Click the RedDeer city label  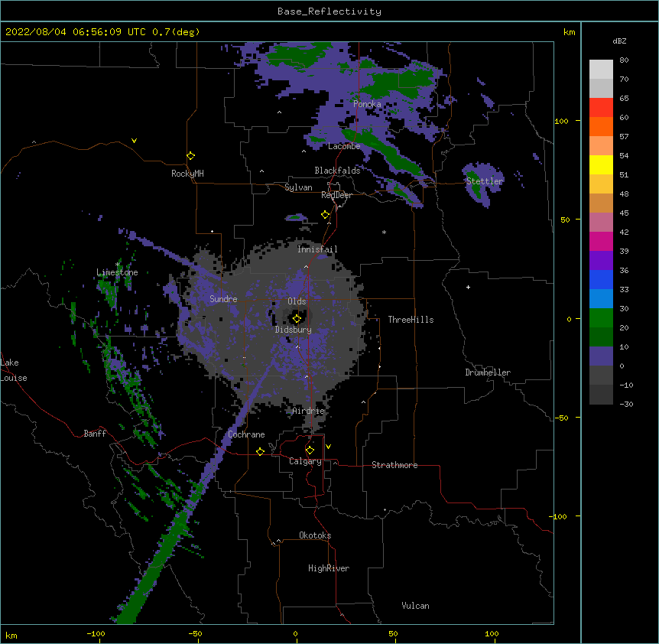click(x=336, y=195)
